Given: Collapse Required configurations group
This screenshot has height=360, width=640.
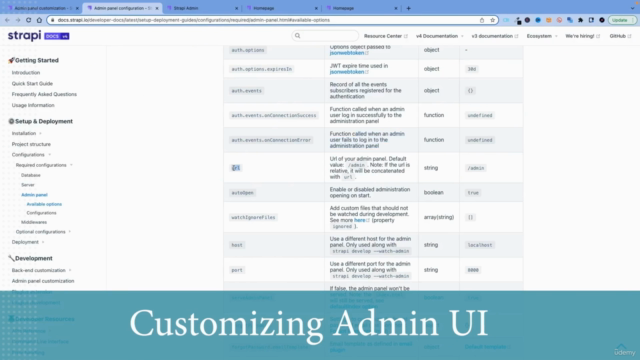Looking at the screenshot, I should [44, 165].
